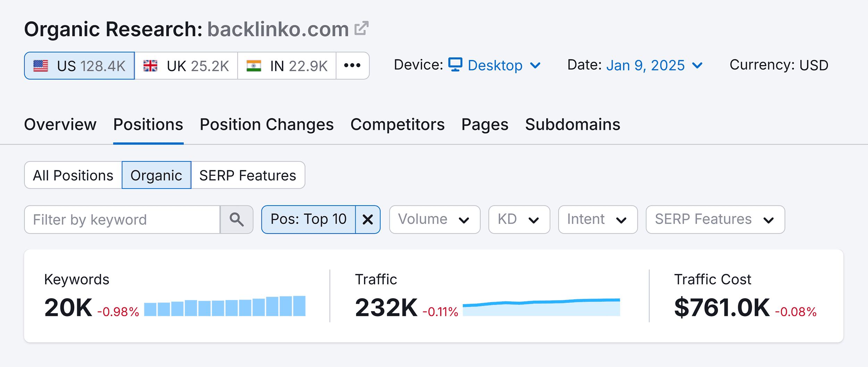
Task: Expand the Intent filter dropdown
Action: coord(598,219)
